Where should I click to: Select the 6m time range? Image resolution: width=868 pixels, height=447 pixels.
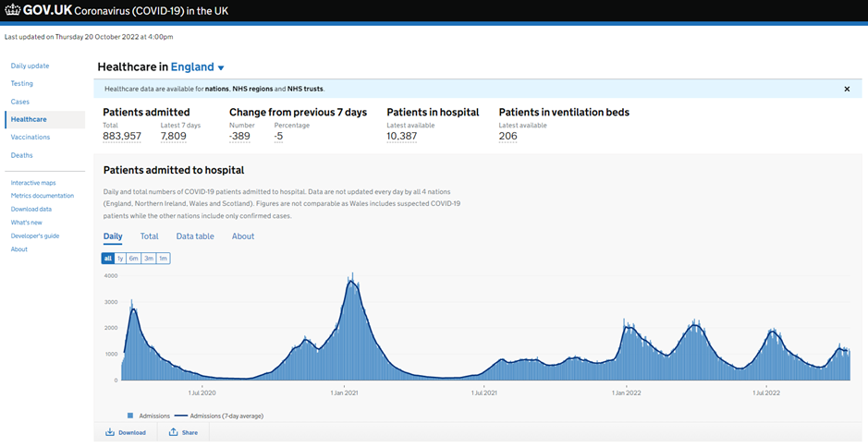(x=134, y=259)
